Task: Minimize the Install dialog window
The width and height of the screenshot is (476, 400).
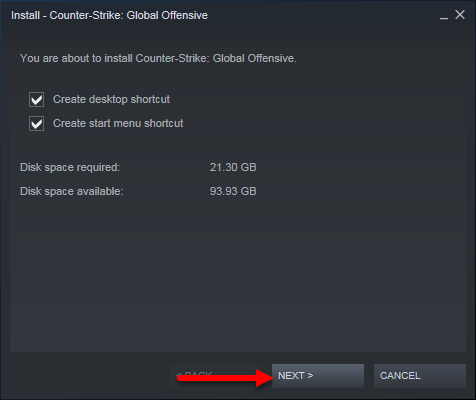Action: click(x=444, y=15)
